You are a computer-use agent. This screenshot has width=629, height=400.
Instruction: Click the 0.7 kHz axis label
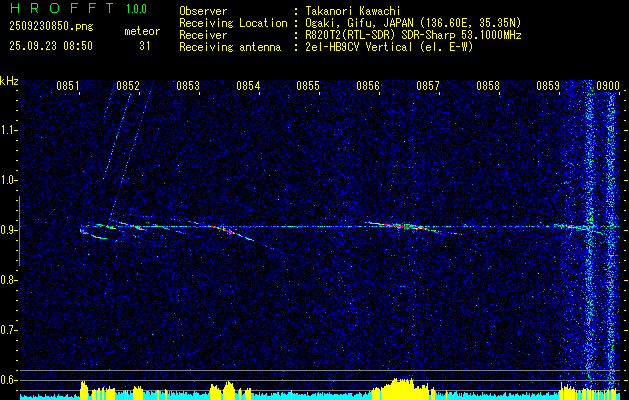(x=8, y=330)
